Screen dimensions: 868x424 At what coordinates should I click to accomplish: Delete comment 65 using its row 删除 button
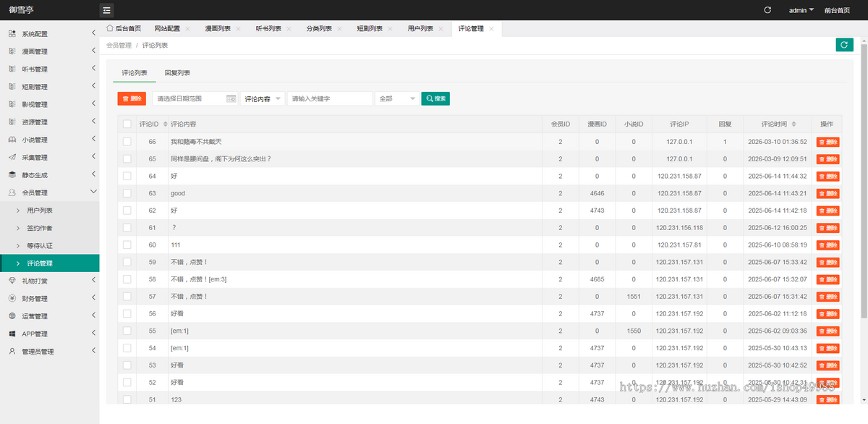tap(828, 159)
